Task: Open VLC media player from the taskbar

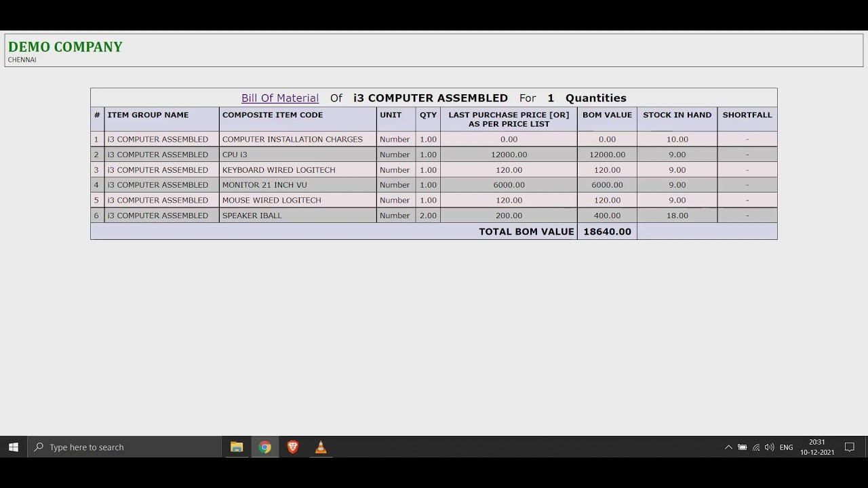Action: pyautogui.click(x=321, y=447)
